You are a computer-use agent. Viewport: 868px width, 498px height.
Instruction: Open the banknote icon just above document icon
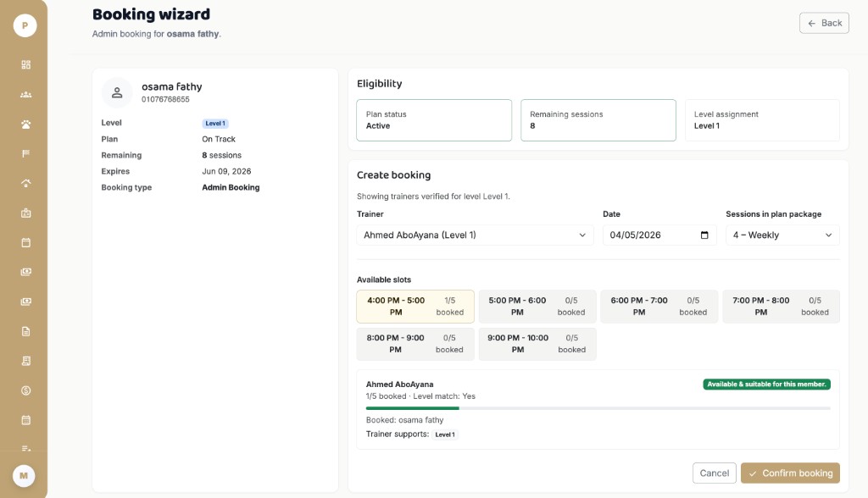coord(25,302)
